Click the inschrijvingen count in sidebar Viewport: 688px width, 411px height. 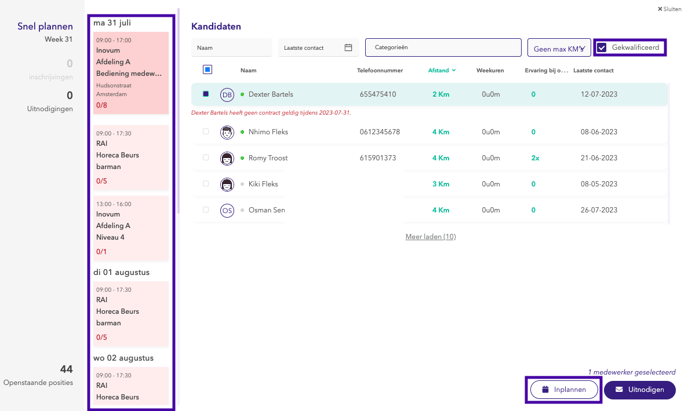(x=69, y=64)
